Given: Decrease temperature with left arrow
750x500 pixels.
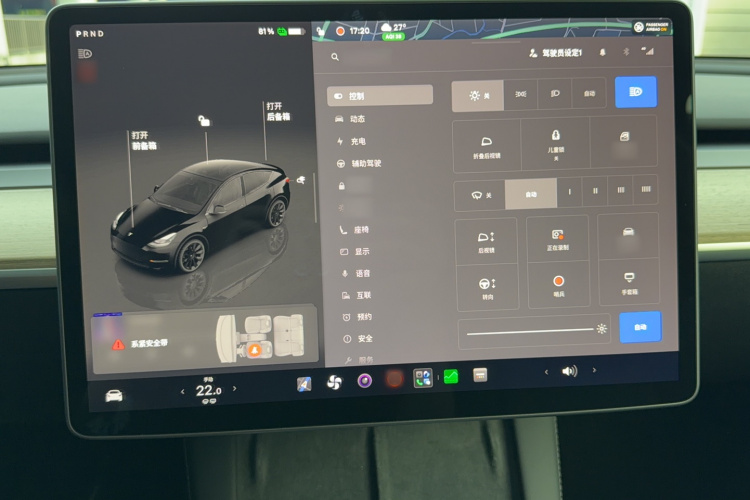Looking at the screenshot, I should coord(183,391).
